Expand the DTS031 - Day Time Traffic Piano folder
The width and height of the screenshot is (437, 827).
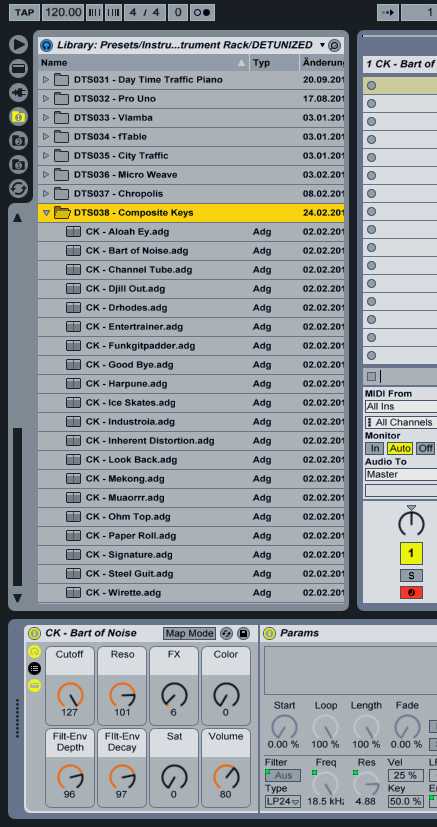tap(46, 80)
